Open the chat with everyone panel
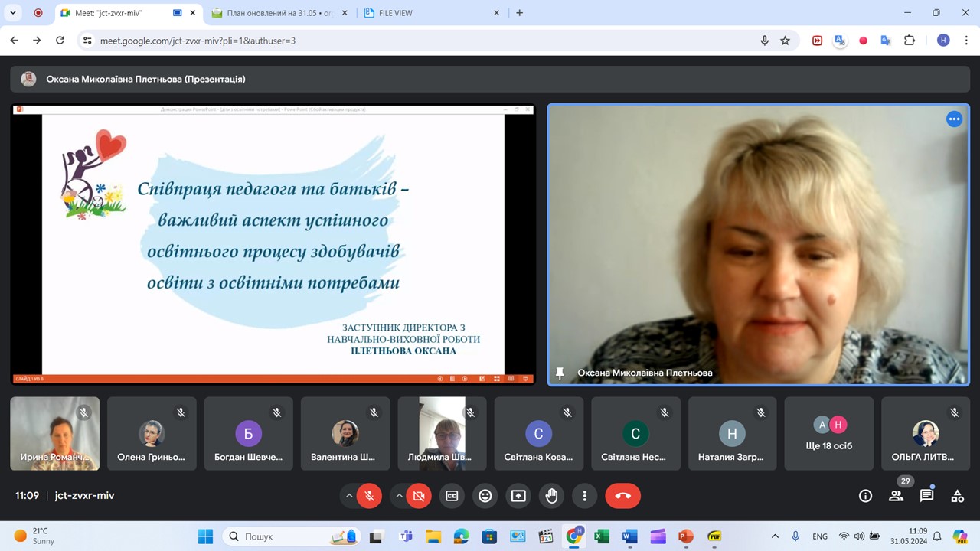This screenshot has width=980, height=551. point(926,496)
